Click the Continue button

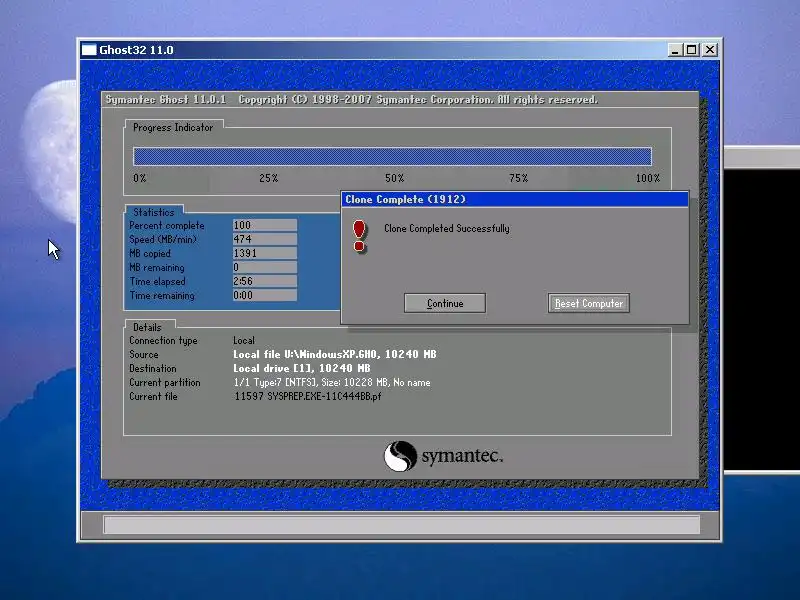coord(444,303)
